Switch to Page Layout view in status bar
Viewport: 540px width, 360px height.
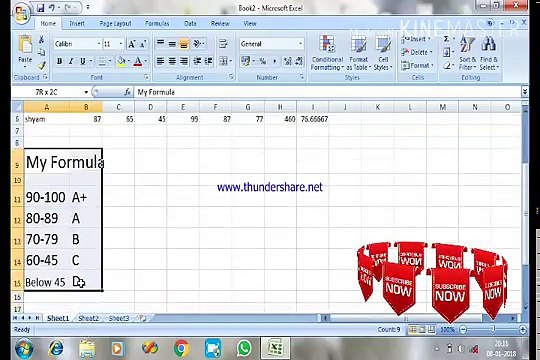pos(422,330)
